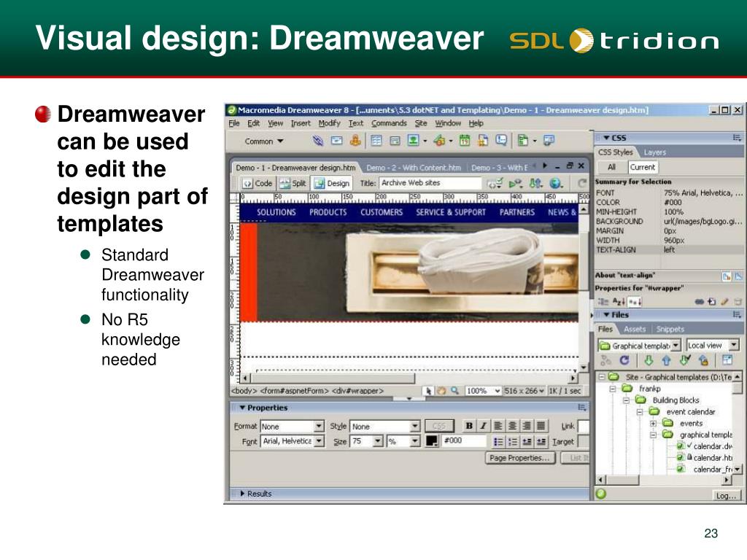
Task: Insert a Date with the calendar icon
Action: pos(465,141)
